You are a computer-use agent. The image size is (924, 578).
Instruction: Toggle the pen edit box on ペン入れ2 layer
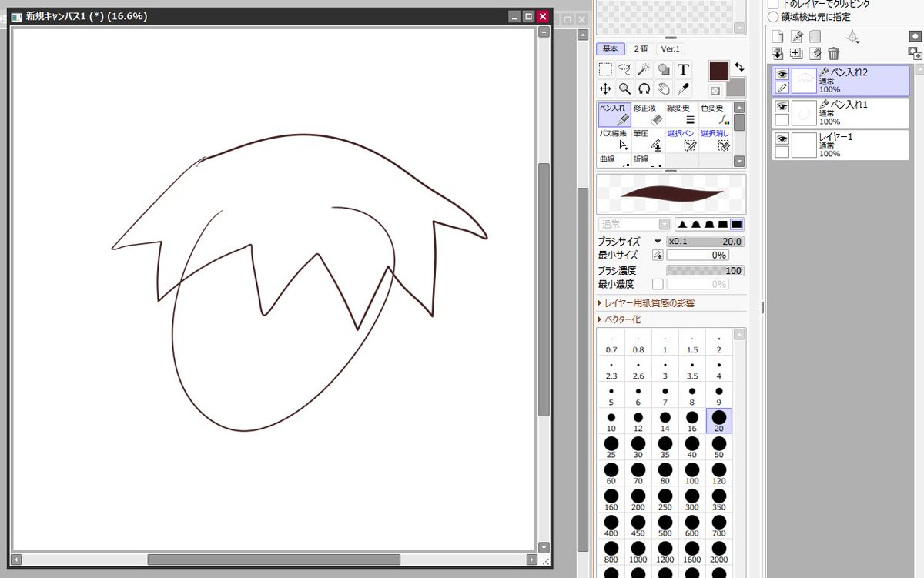tap(782, 88)
